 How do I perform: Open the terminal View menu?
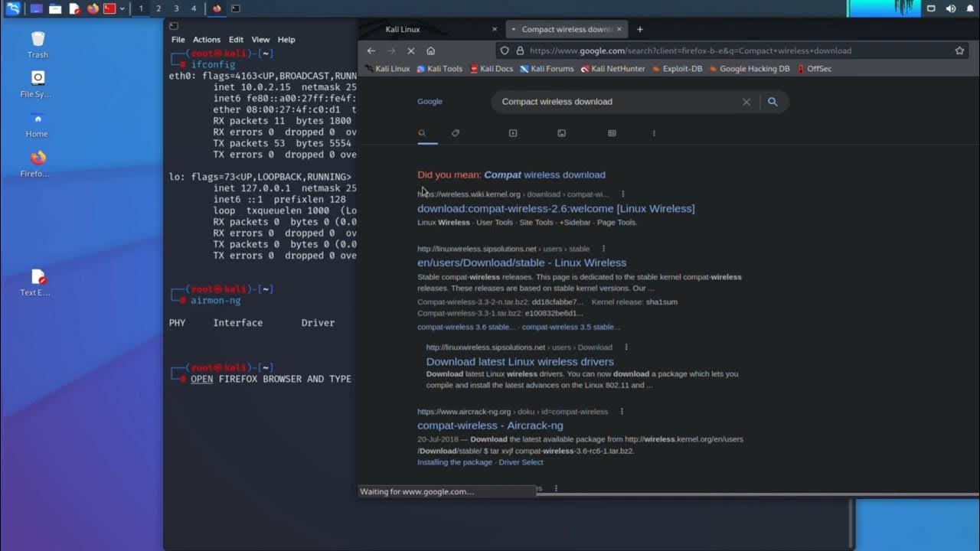click(261, 40)
